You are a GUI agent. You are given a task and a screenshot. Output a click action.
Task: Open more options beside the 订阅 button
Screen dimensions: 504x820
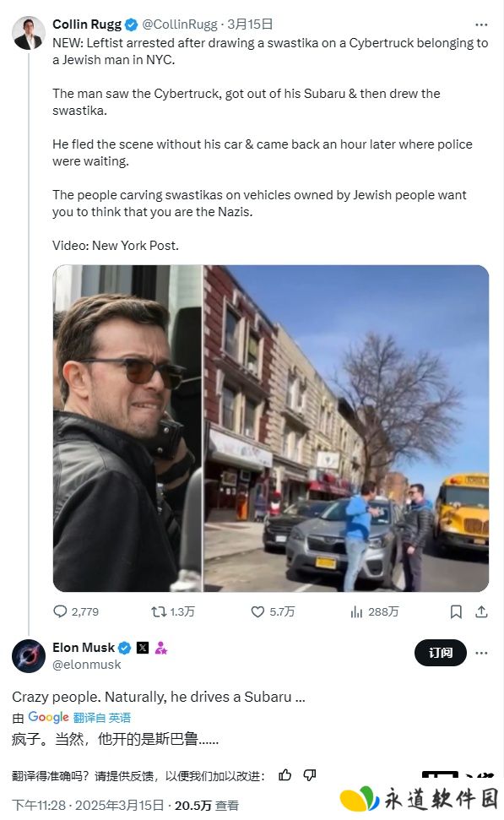(481, 653)
